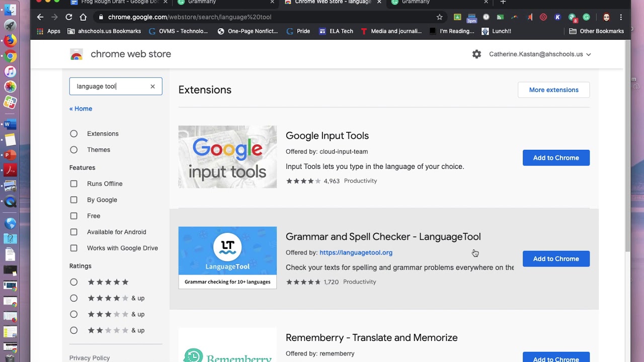The height and width of the screenshot is (362, 644).
Task: Add Rememberry to Chrome
Action: point(556,357)
